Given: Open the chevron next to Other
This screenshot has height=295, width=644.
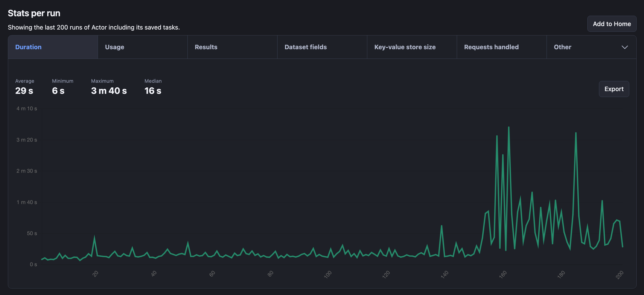Looking at the screenshot, I should click(x=625, y=47).
